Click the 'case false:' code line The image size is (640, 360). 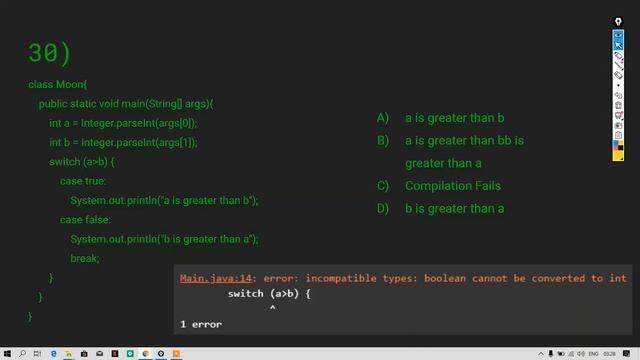coord(85,220)
